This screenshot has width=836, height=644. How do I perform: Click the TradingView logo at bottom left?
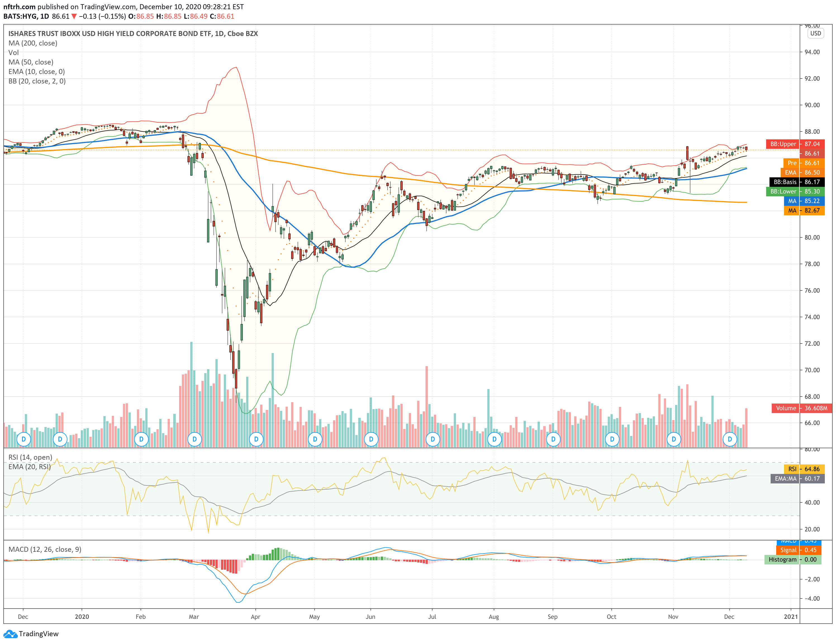[x=31, y=634]
